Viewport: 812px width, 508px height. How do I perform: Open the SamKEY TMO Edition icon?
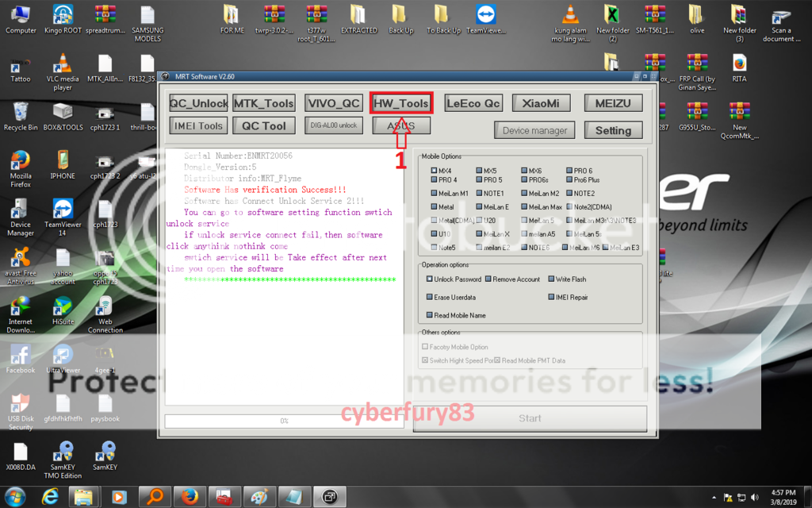coord(63,452)
